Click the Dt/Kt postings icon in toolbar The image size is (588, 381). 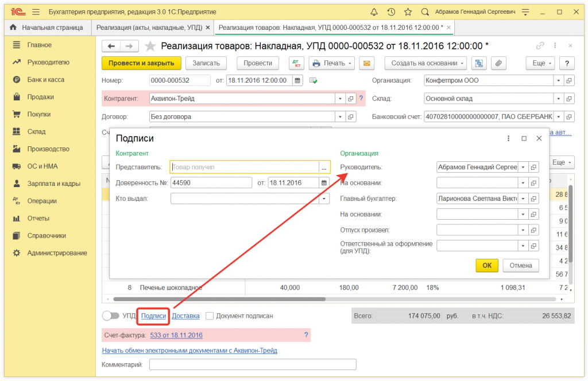coord(296,63)
